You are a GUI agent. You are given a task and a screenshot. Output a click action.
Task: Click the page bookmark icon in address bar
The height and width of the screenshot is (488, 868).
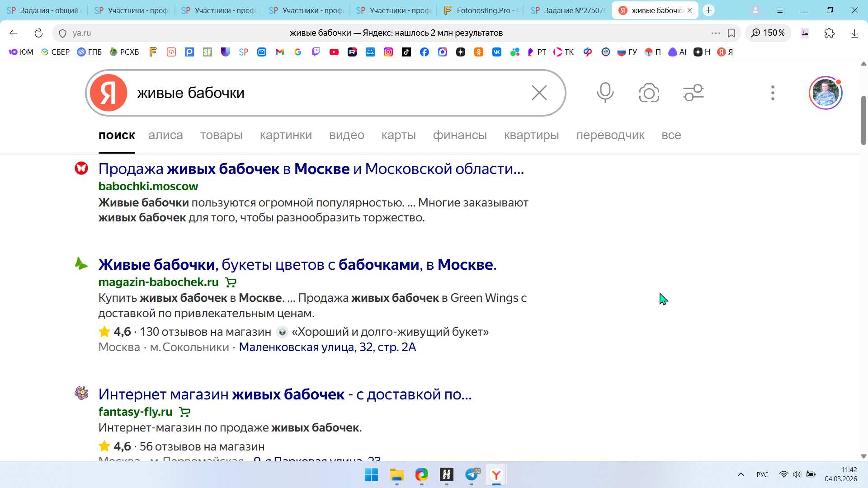(731, 33)
